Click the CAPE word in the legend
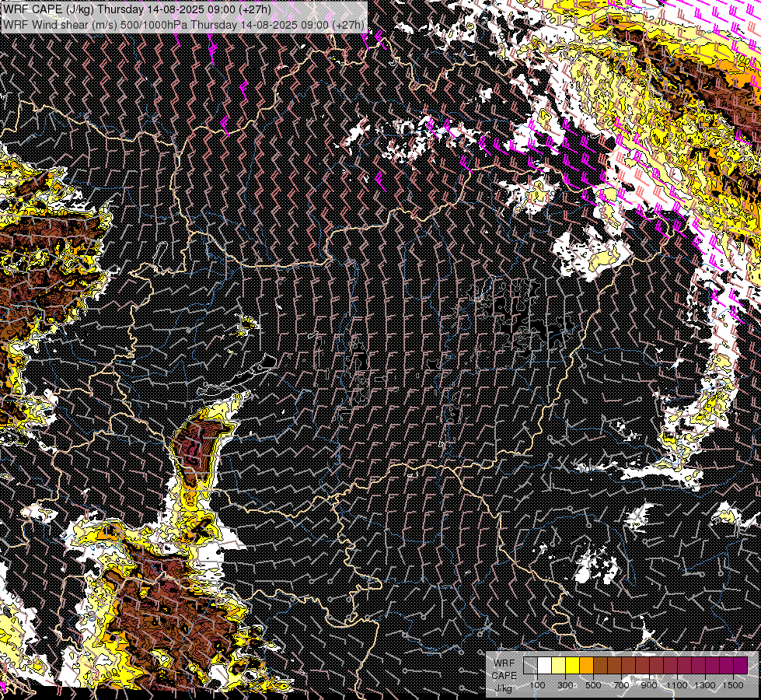Image resolution: width=761 pixels, height=700 pixels. (504, 676)
